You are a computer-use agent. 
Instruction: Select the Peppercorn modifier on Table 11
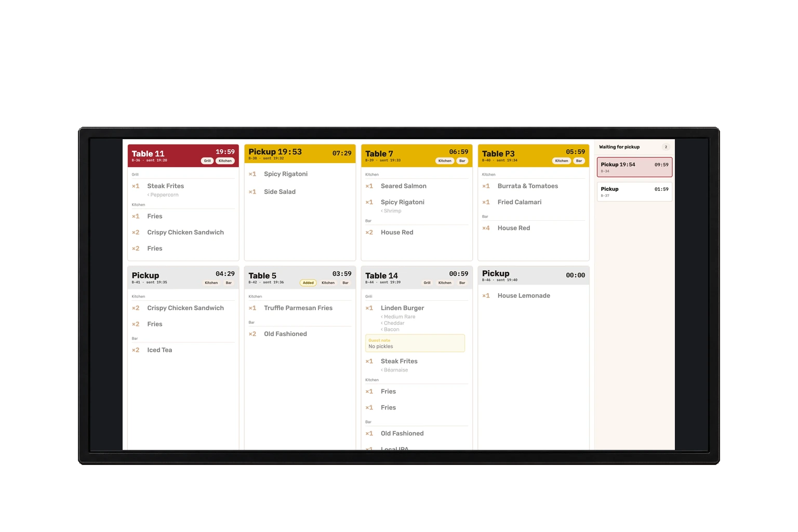pos(163,195)
